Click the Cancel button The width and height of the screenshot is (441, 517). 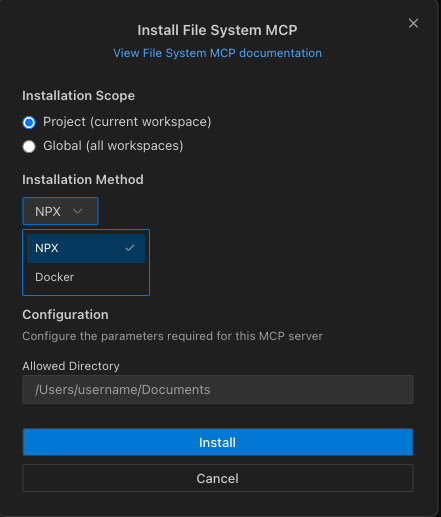click(218, 478)
